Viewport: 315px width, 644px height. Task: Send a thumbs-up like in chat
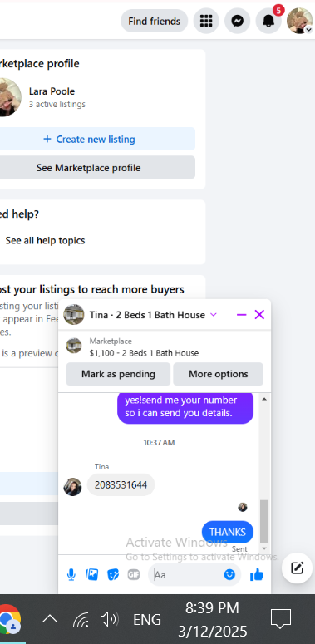(257, 574)
